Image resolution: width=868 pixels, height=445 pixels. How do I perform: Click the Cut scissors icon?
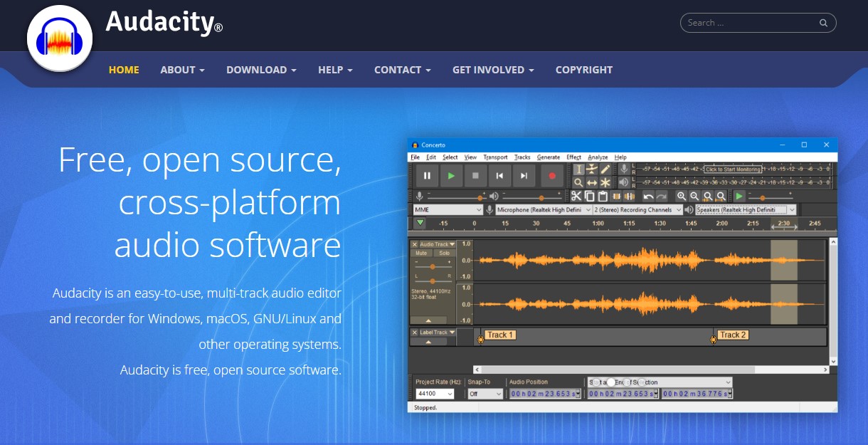coord(576,197)
